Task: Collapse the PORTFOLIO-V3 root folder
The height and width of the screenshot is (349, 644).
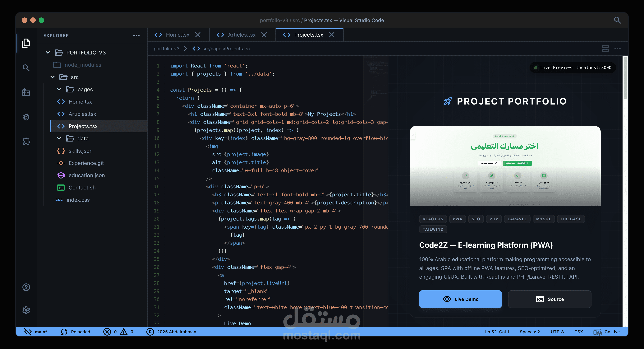Action: (48, 53)
